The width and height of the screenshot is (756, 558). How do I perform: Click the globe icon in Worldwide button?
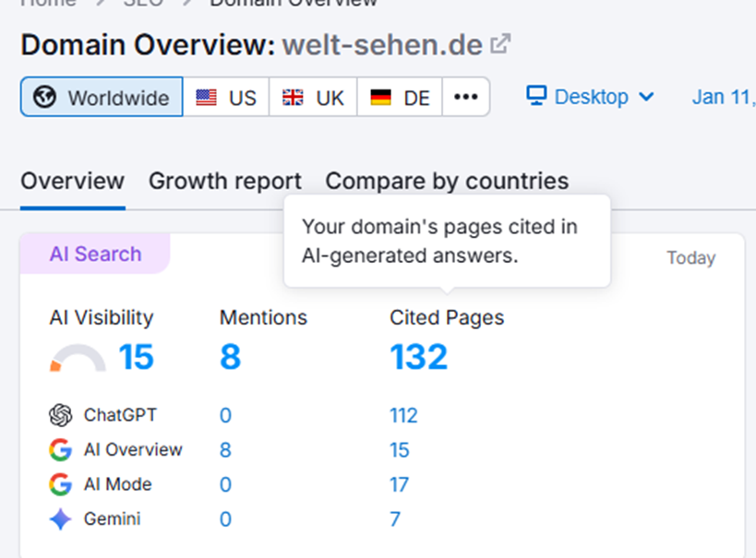(44, 97)
